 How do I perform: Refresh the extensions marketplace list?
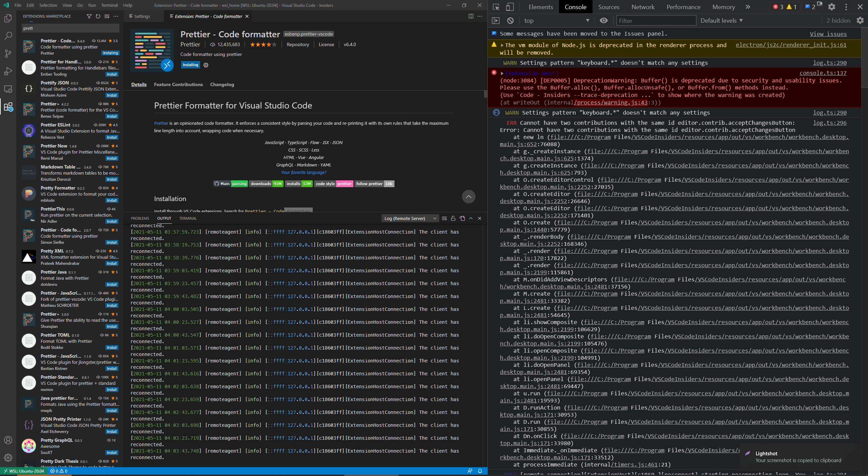coord(98,16)
